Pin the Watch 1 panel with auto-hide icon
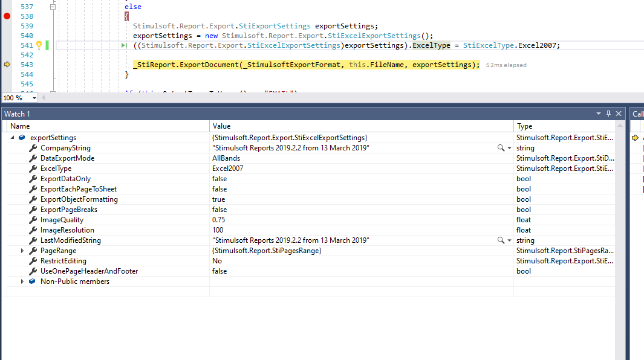644x360 pixels. tap(609, 114)
